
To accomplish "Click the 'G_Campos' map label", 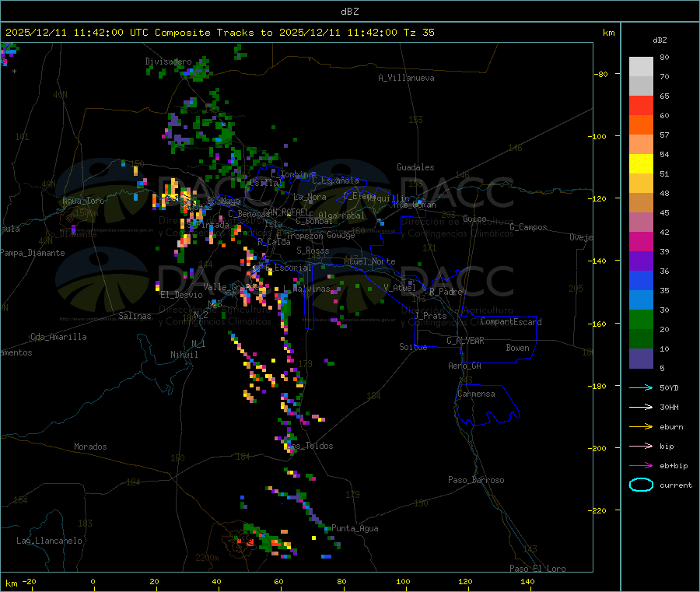I will [x=529, y=227].
